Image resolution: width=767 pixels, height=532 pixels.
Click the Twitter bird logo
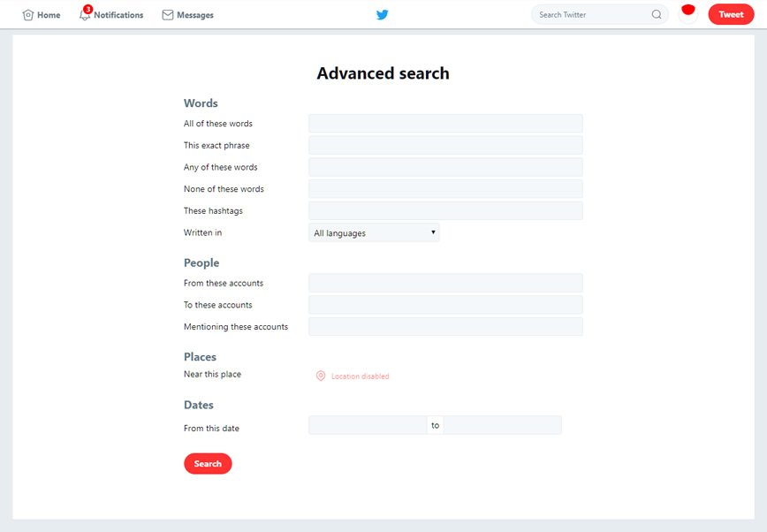tap(383, 15)
